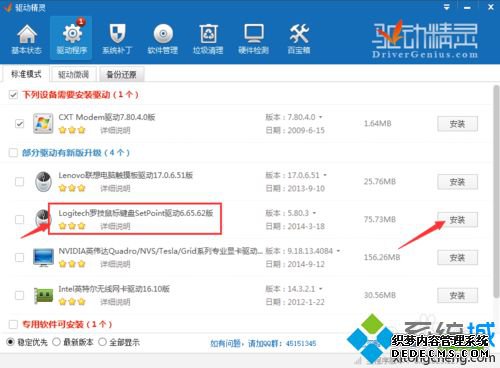Check the Logitech SetPoint driver checkbox

pos(19,219)
